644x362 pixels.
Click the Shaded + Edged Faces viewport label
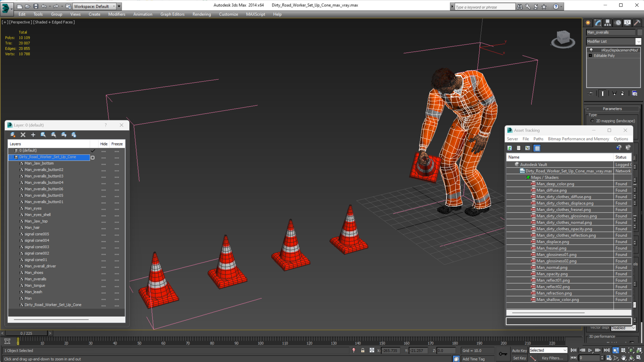(54, 22)
